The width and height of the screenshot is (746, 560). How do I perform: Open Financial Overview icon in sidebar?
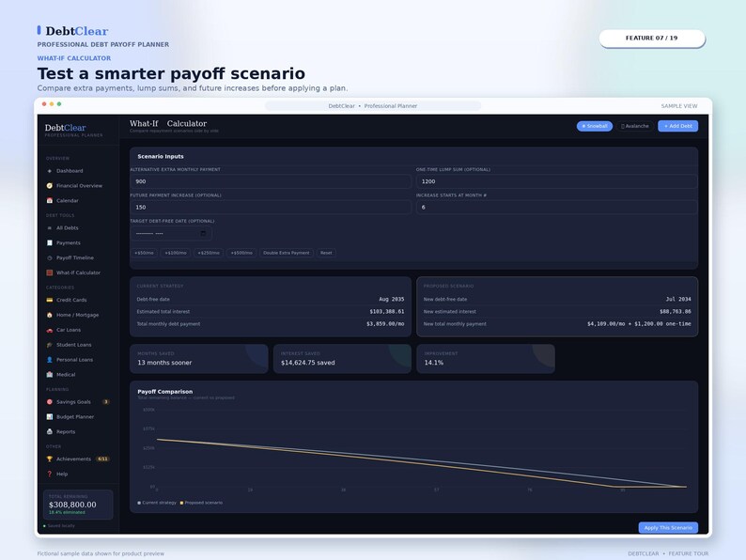pos(50,185)
